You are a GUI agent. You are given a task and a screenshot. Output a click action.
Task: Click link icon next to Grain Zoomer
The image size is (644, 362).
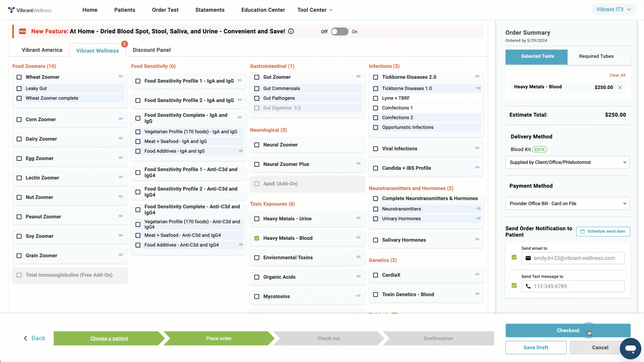tap(121, 255)
